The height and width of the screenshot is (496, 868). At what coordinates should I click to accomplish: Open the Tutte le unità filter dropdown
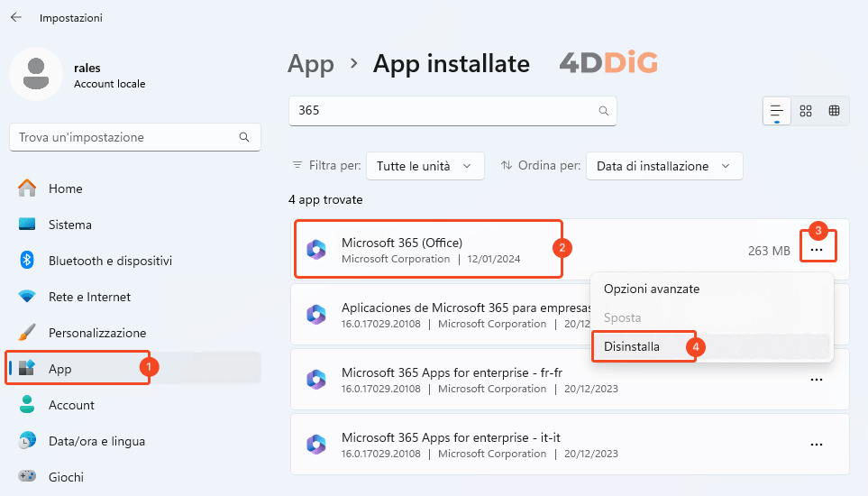(425, 166)
